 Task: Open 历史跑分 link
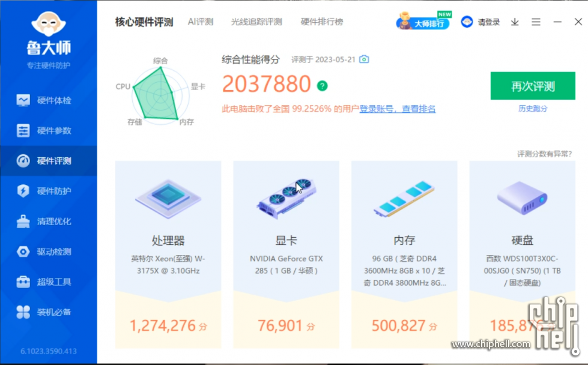click(533, 109)
